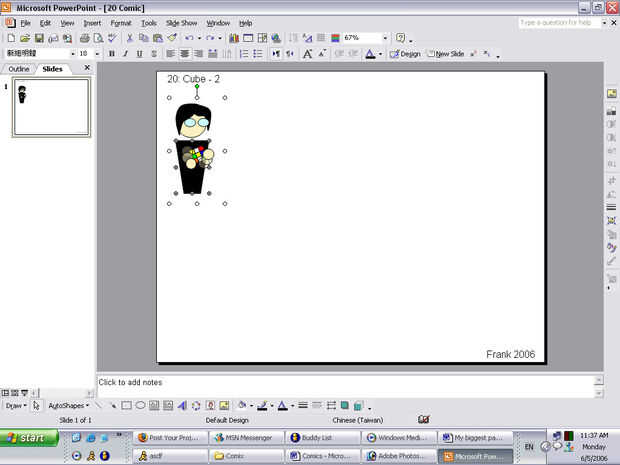The width and height of the screenshot is (620, 465).
Task: Insert a rectangle shape from Drawing toolbar
Action: (x=127, y=405)
